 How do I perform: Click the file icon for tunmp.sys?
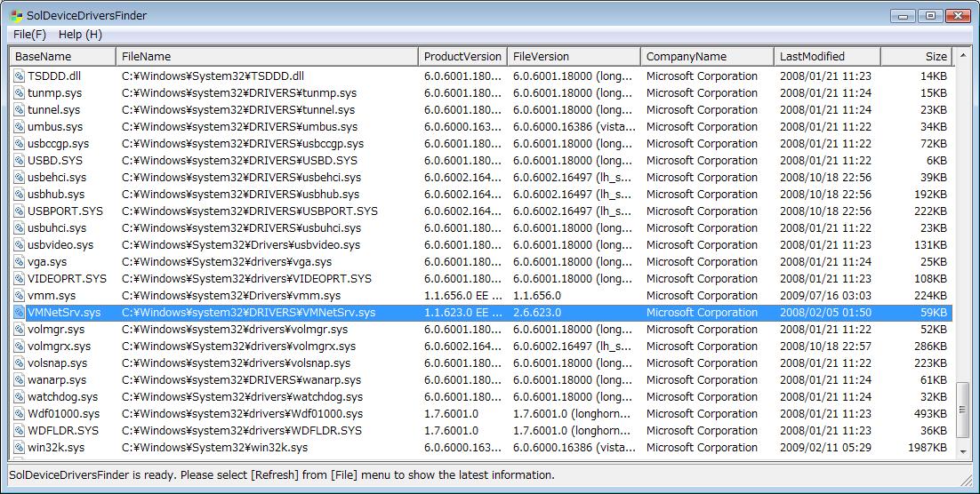coord(19,93)
